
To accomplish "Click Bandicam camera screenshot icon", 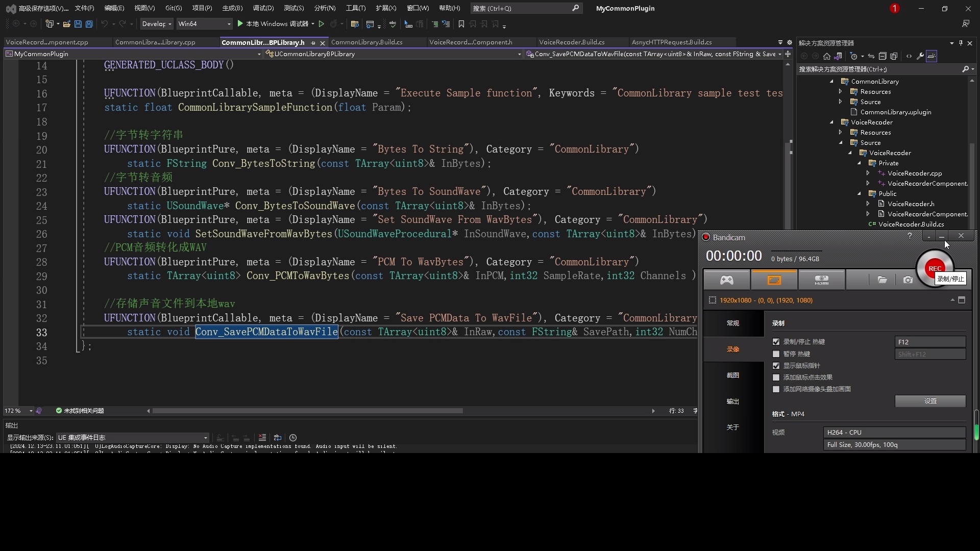I will point(908,280).
